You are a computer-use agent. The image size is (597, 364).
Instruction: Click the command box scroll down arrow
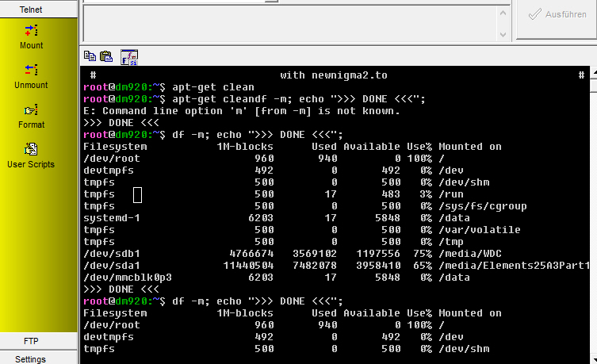click(503, 35)
